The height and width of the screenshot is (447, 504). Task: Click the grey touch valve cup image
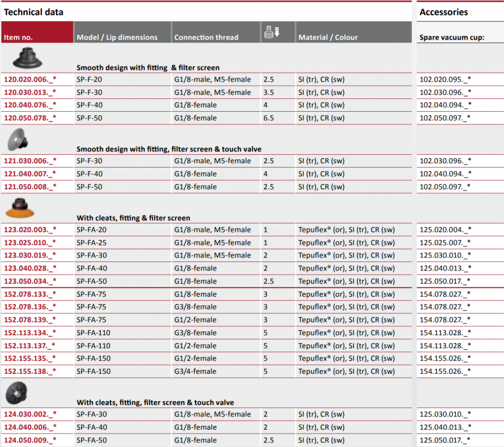click(x=18, y=140)
